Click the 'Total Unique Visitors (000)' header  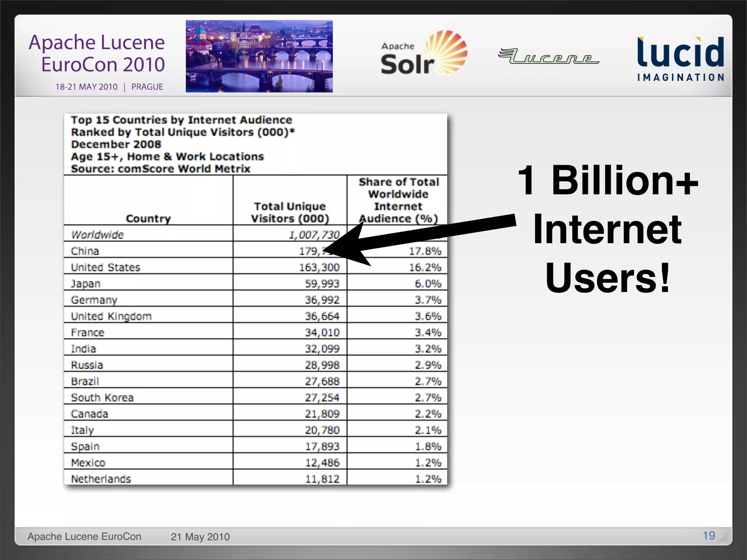pyautogui.click(x=290, y=212)
